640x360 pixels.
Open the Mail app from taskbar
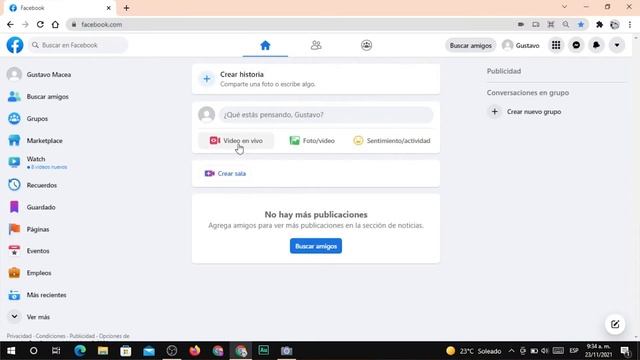coord(149,351)
